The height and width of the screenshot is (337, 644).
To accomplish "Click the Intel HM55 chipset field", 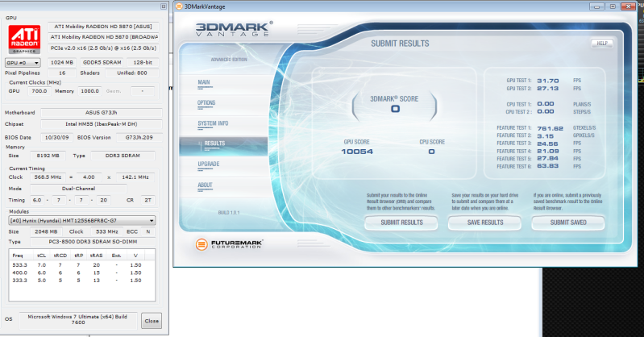I will coord(101,124).
